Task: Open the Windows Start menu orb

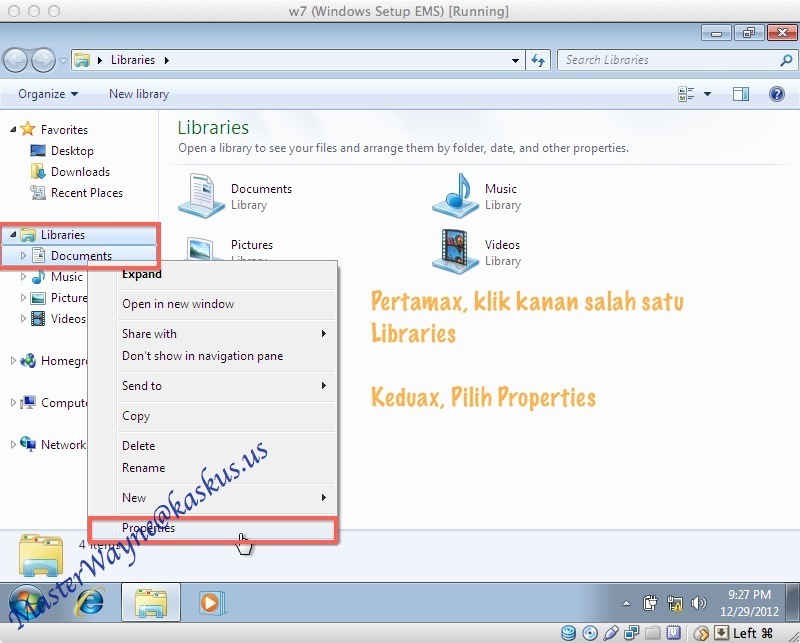Action: click(x=25, y=603)
